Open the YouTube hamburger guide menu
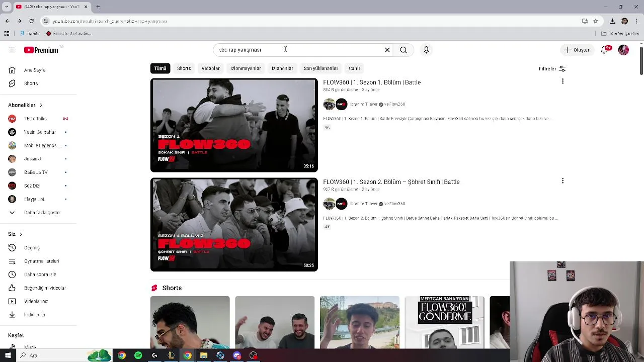The height and width of the screenshot is (362, 644). [12, 50]
